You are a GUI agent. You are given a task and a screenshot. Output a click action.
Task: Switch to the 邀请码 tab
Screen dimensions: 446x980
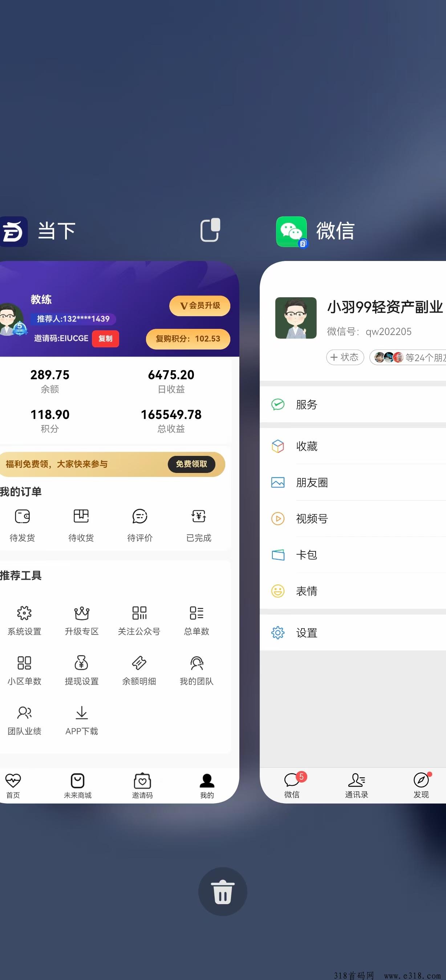[142, 785]
